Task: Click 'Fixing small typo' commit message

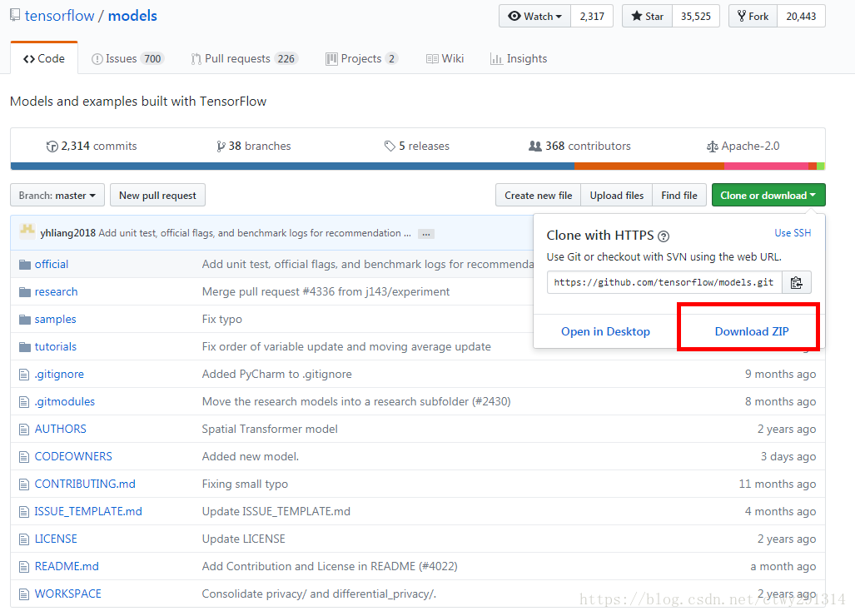Action: (x=245, y=484)
